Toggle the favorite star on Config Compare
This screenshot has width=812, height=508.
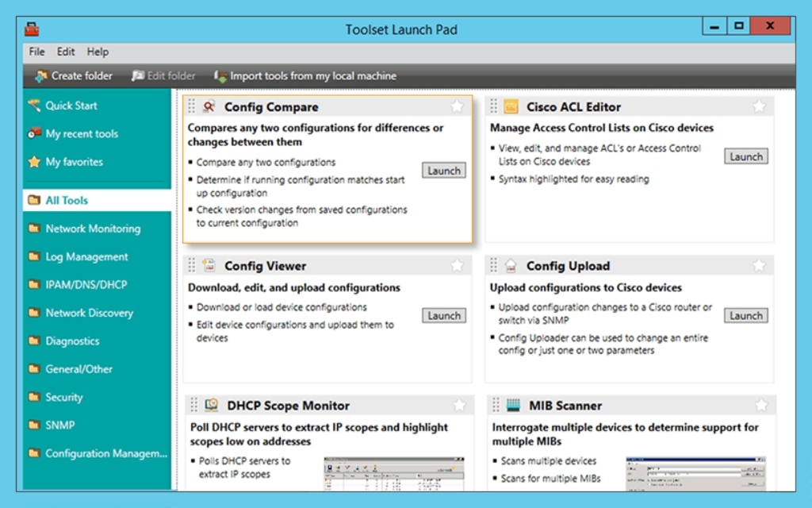(x=457, y=106)
